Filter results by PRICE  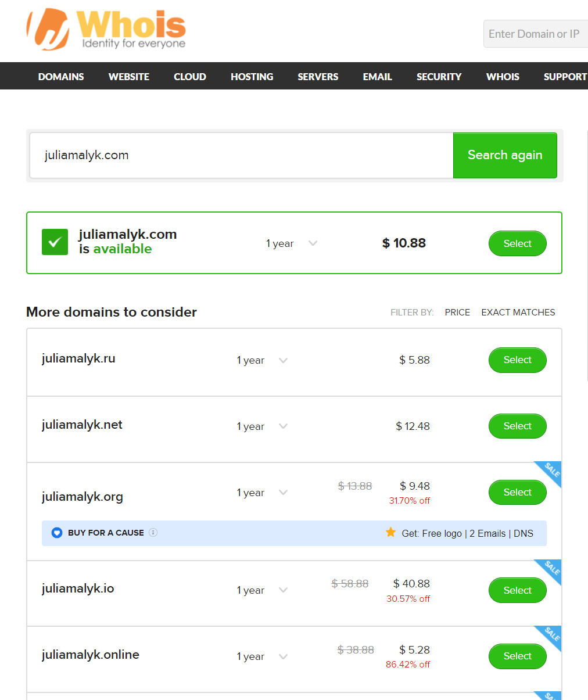click(x=457, y=313)
